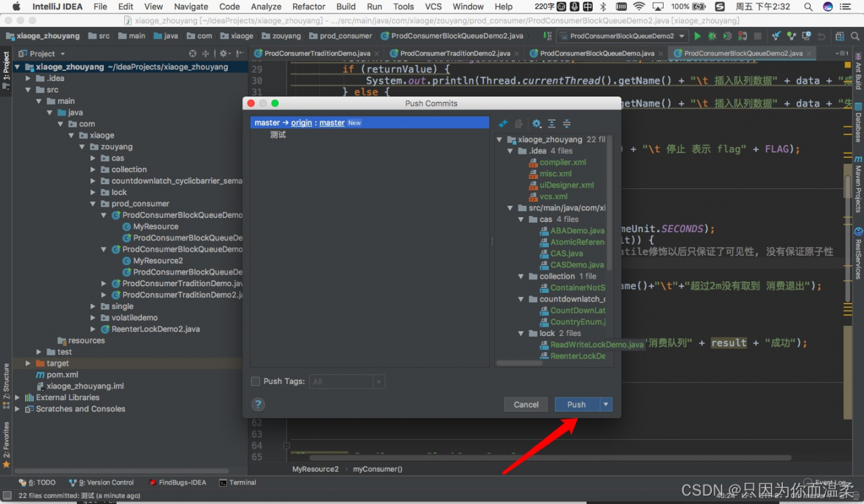Viewport: 864px width, 504px height.
Task: Open Push Tags 'All' dropdown
Action: click(347, 382)
